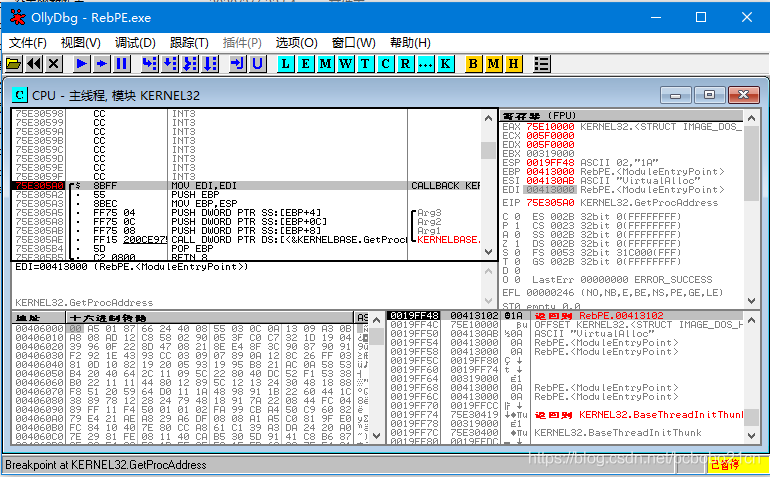
Task: Open the 帮助(H) menu
Action: coord(410,43)
